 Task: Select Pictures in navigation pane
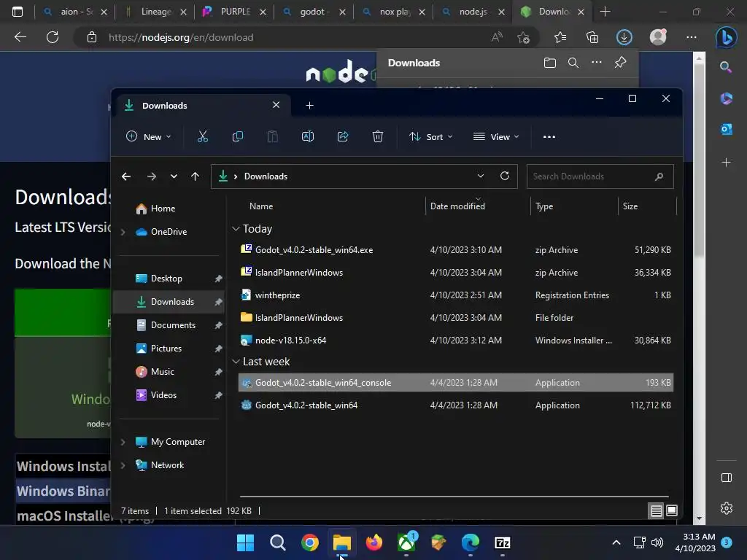166,349
